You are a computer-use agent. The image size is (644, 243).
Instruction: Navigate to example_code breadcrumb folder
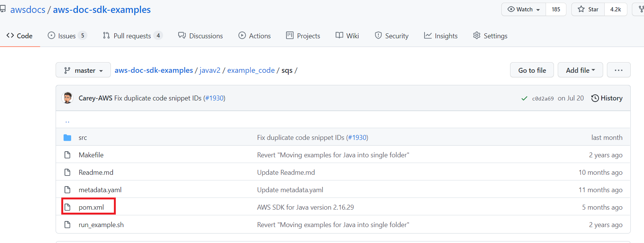point(251,70)
